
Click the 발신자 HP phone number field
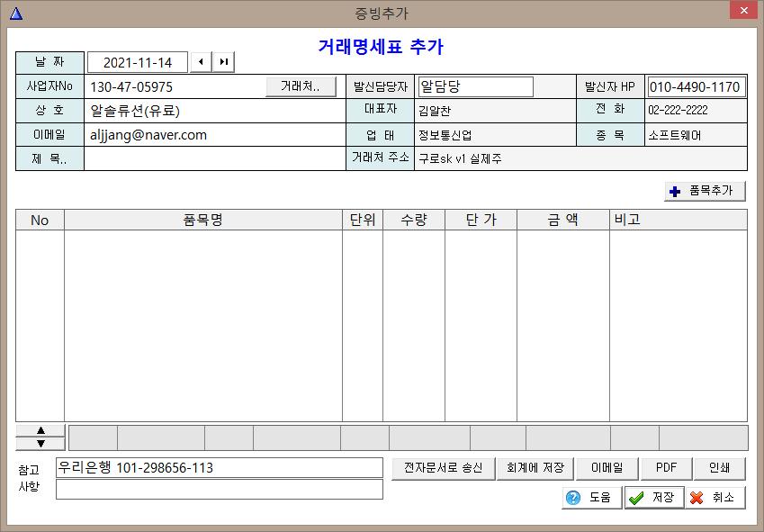click(697, 86)
